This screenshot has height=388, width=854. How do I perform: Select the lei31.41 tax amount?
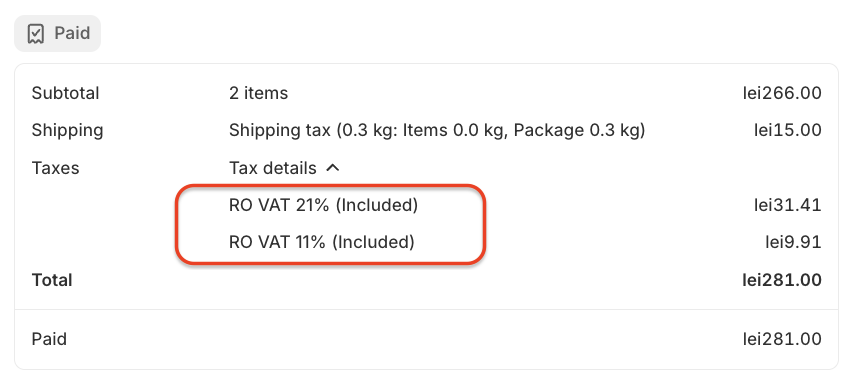[788, 205]
